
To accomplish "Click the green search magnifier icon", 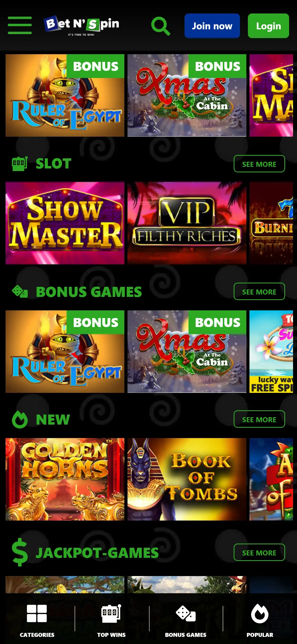I will [x=161, y=26].
